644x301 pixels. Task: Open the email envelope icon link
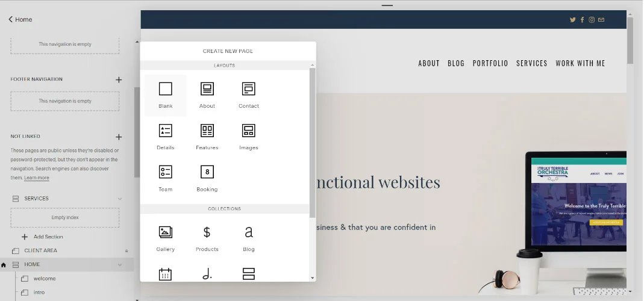click(x=601, y=20)
